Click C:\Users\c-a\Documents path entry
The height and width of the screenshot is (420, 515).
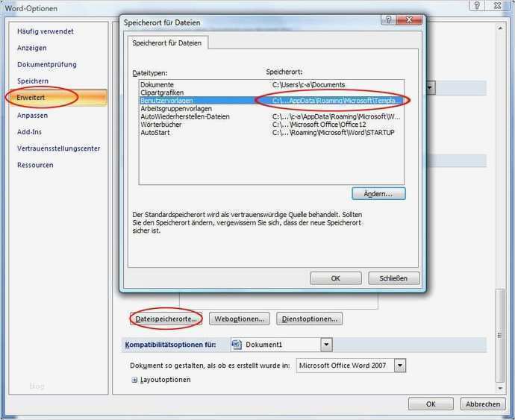(308, 85)
